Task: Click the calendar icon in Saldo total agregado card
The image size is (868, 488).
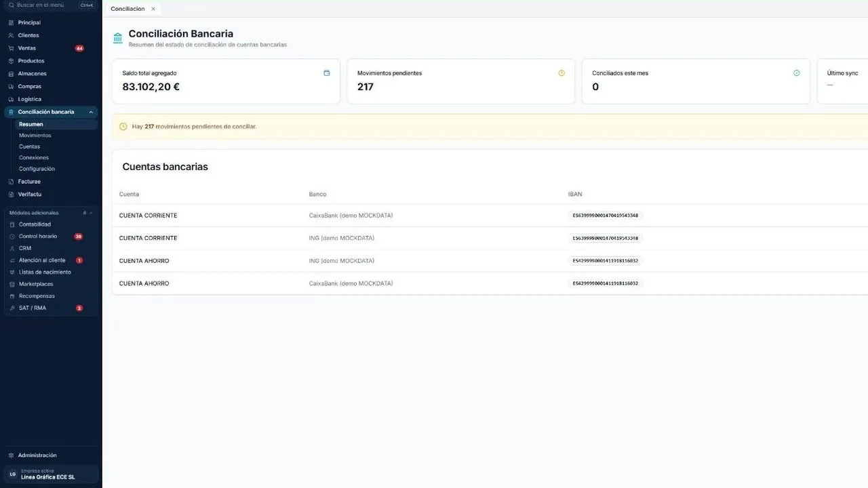Action: click(327, 73)
